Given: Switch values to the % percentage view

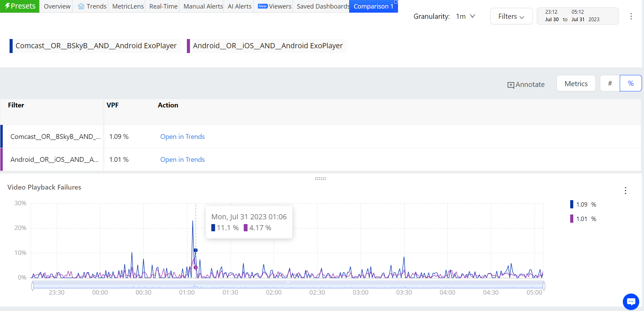Looking at the screenshot, I should (x=631, y=83).
